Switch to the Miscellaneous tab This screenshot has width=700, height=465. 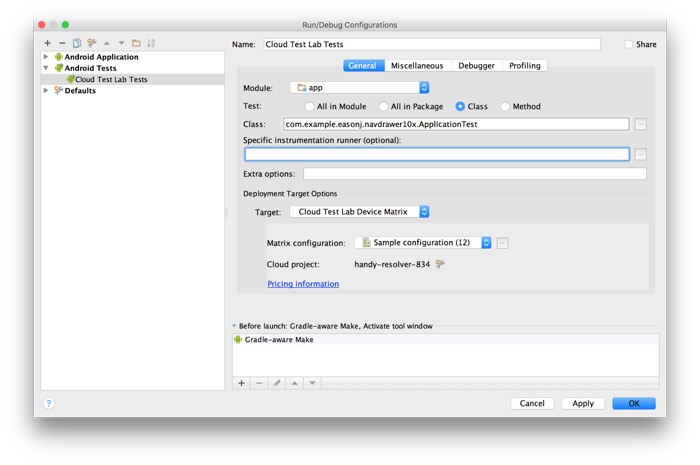pyautogui.click(x=416, y=66)
